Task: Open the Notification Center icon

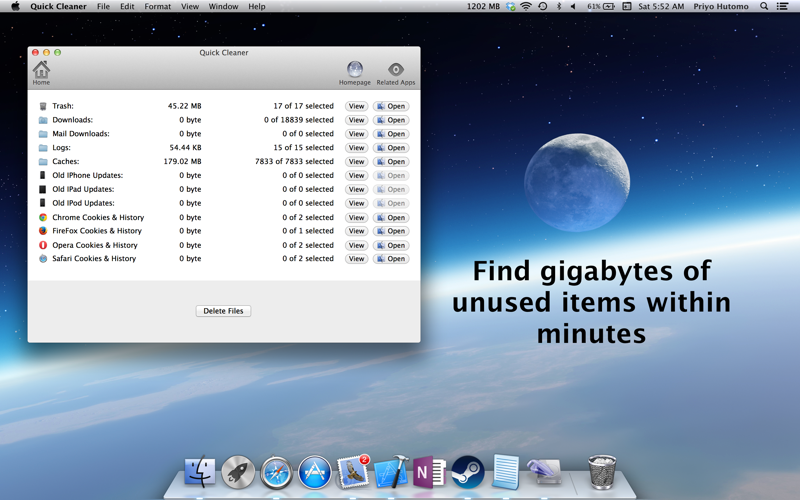Action: [x=782, y=6]
